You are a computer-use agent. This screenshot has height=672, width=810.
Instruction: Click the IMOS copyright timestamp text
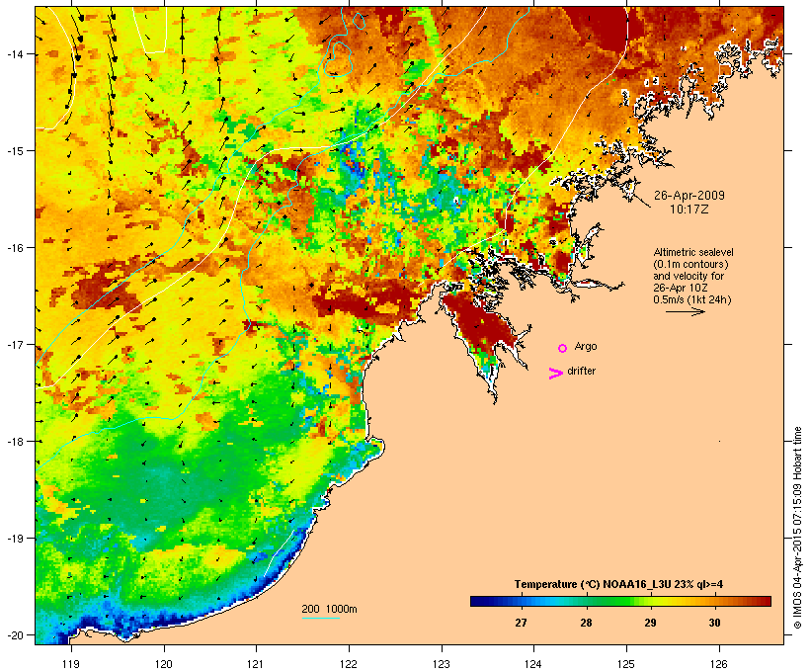tap(797, 528)
